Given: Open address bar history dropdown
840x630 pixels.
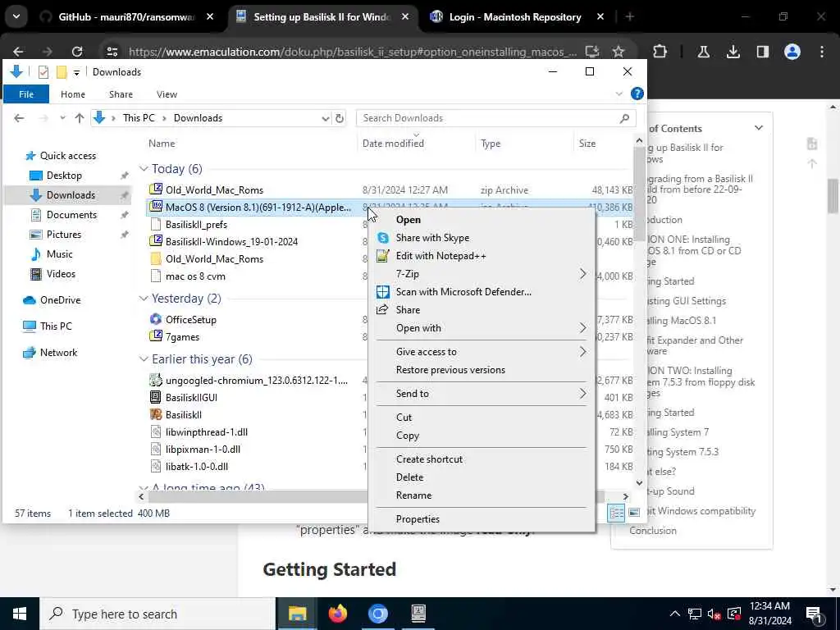Looking at the screenshot, I should pos(325,118).
